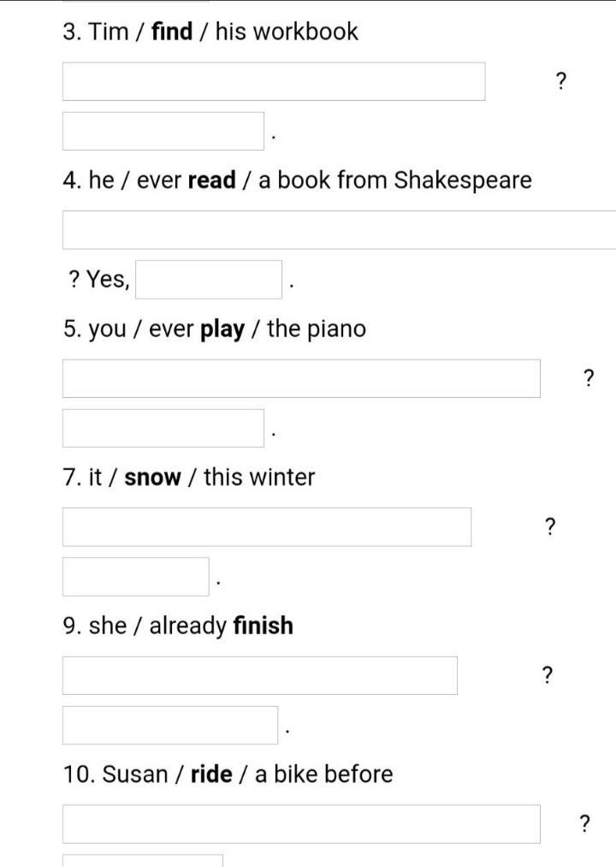
Task: Click the question field for Susan ride a bike
Action: [301, 824]
